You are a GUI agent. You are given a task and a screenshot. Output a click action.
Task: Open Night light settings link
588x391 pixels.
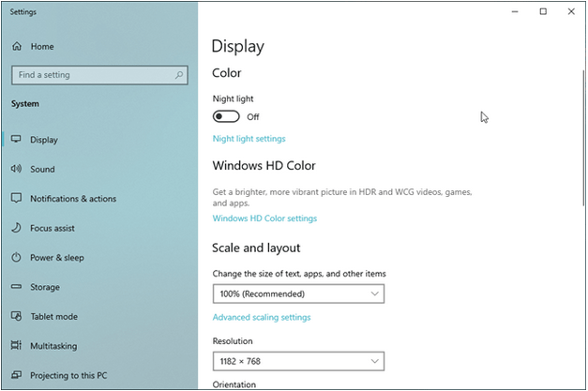click(249, 139)
